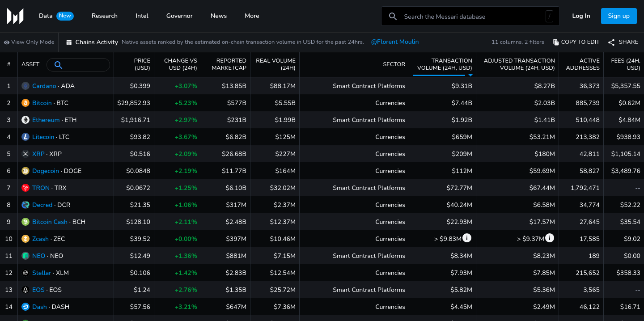The height and width of the screenshot is (321, 644).
Task: Open the Ethereum asset link
Action: click(46, 120)
